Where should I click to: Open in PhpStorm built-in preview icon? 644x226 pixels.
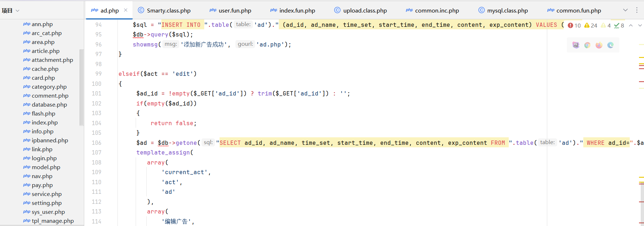[x=576, y=45]
